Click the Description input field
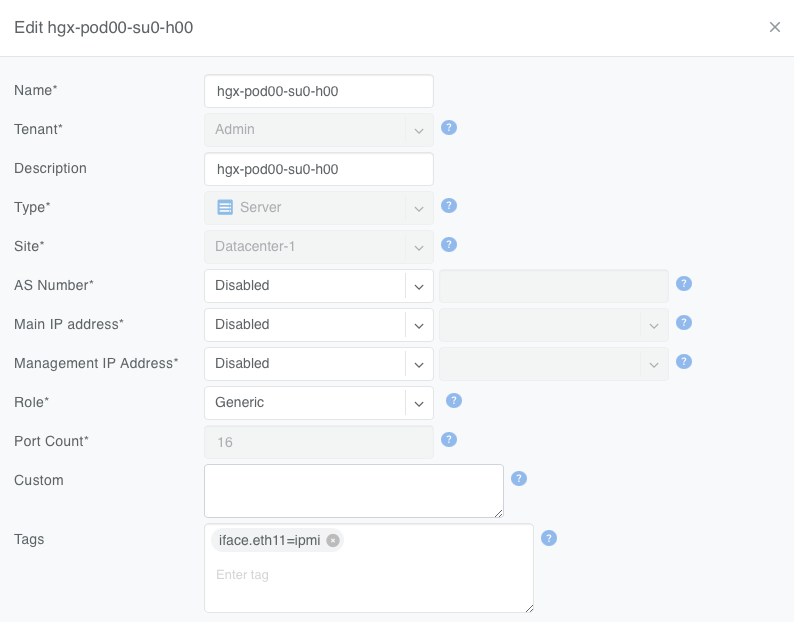Screen dimensions: 794x622 pyautogui.click(x=318, y=169)
